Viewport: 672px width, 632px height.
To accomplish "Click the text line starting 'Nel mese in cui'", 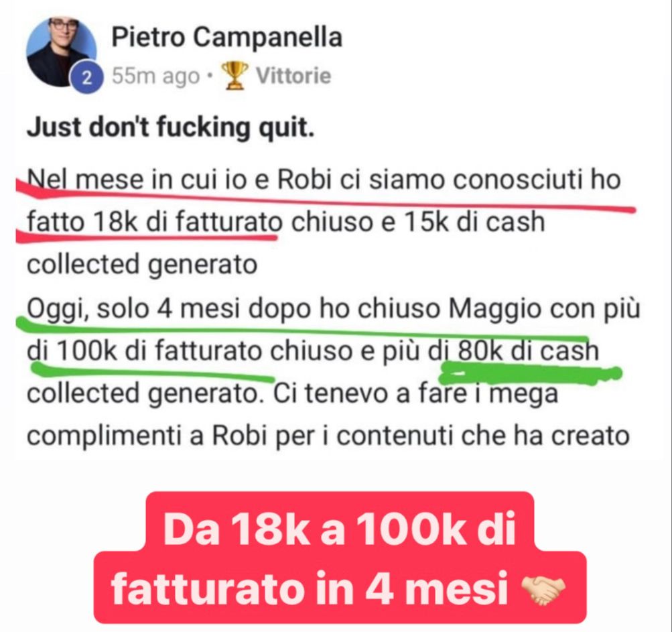I will (324, 179).
